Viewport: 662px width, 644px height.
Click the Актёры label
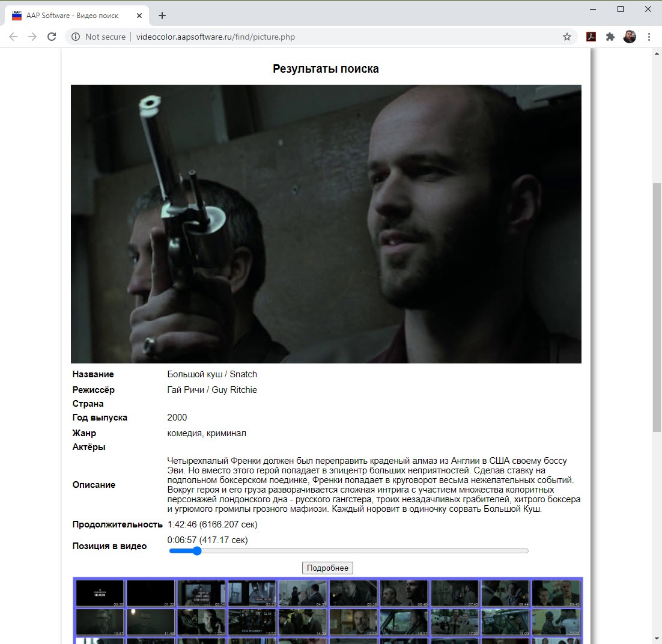coord(89,447)
